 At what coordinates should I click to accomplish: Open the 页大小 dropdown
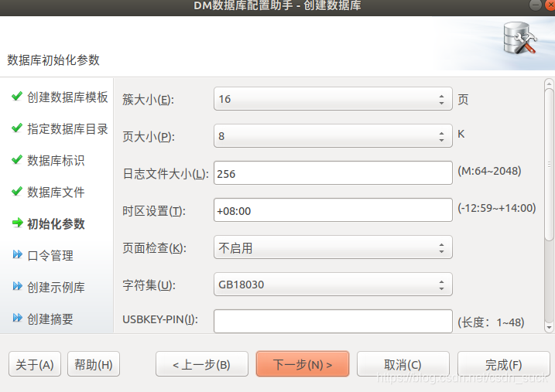pyautogui.click(x=333, y=136)
